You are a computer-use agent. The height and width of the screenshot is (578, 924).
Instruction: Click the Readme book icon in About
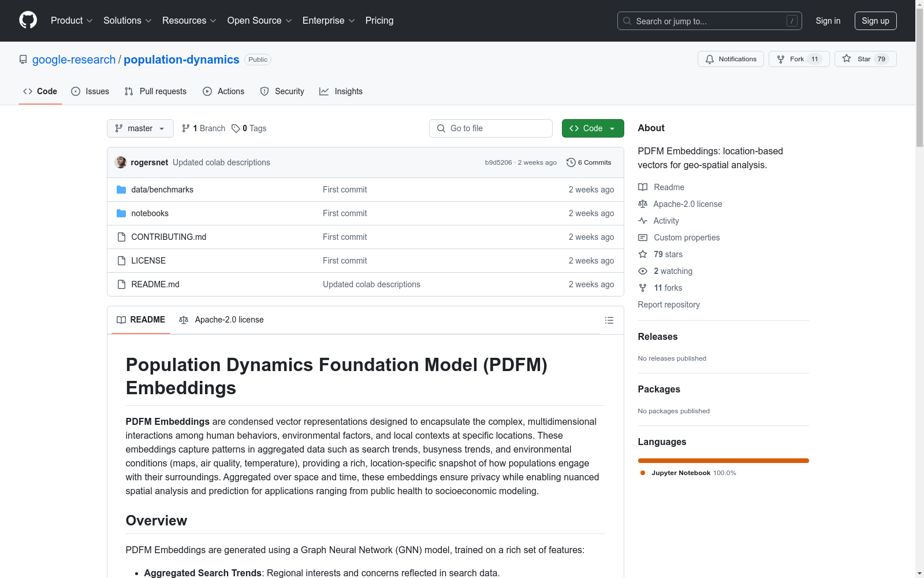(x=643, y=187)
